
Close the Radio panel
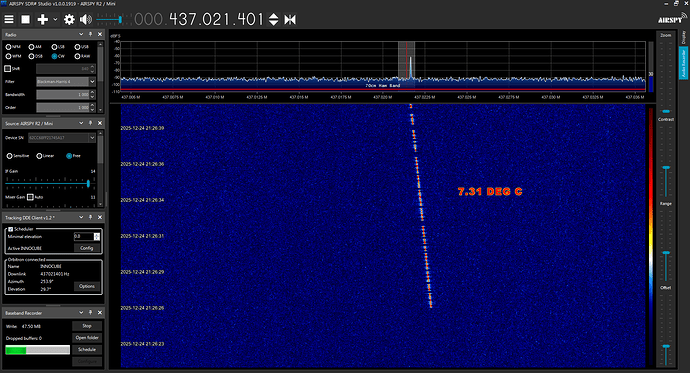100,34
